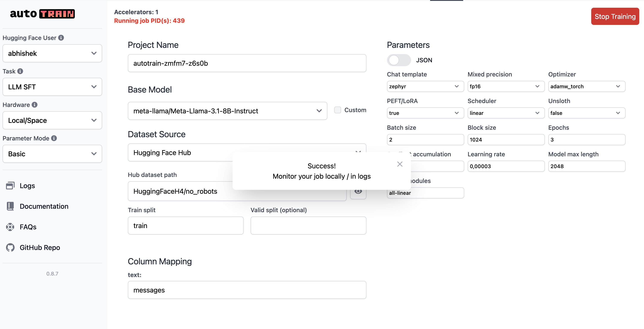The width and height of the screenshot is (644, 329).
Task: Open the GitHub Repo link
Action: (x=40, y=247)
